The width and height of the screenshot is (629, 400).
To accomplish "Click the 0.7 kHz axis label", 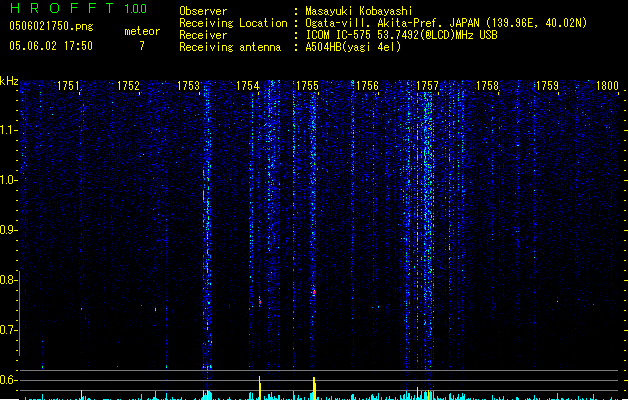I will click(x=8, y=330).
